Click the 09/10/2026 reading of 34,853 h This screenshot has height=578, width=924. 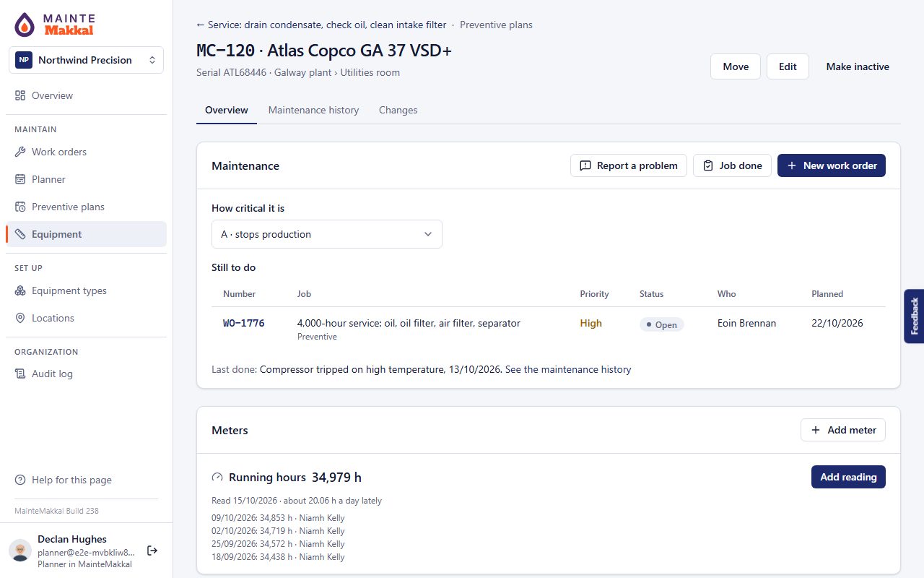(x=278, y=518)
